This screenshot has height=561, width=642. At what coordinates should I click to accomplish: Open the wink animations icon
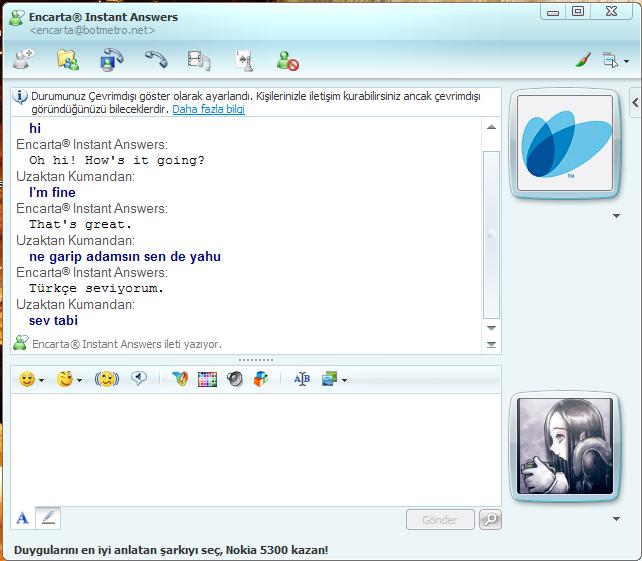tap(65, 379)
